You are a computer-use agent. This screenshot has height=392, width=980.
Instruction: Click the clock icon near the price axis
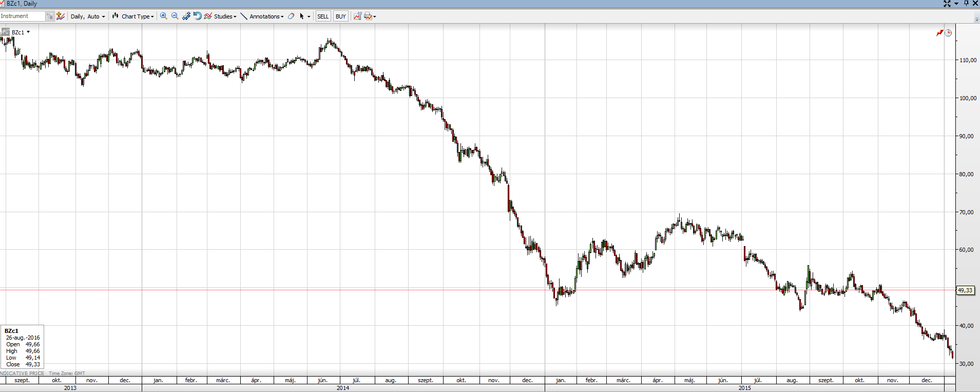[948, 33]
